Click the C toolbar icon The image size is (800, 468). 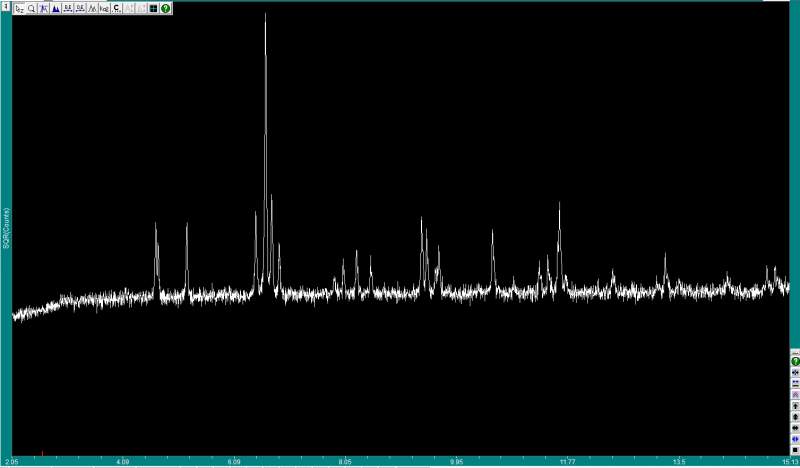point(116,9)
